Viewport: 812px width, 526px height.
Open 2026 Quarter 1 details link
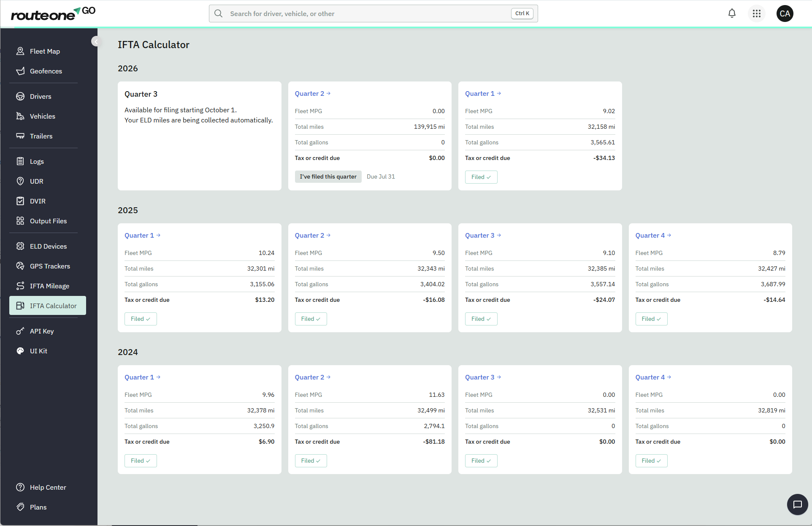click(483, 93)
